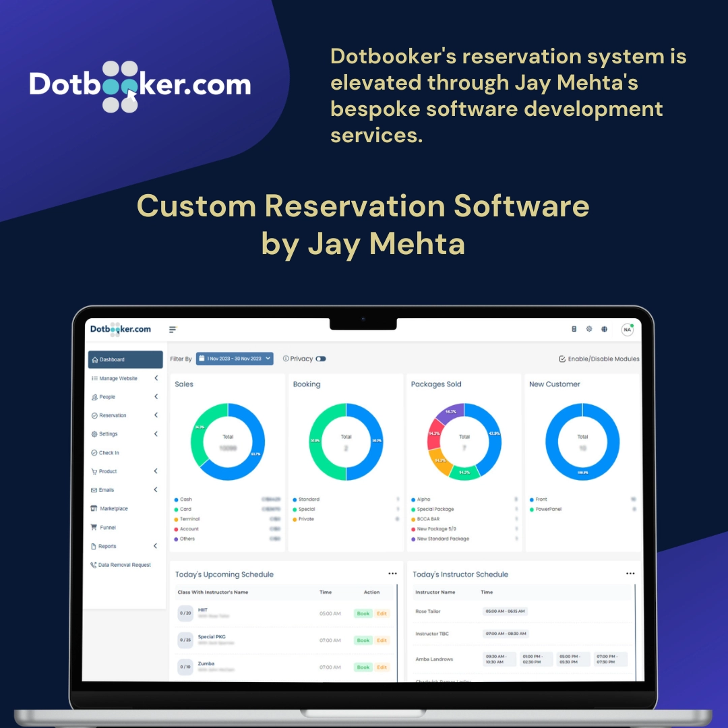Click the gear settings icon in header

589,330
